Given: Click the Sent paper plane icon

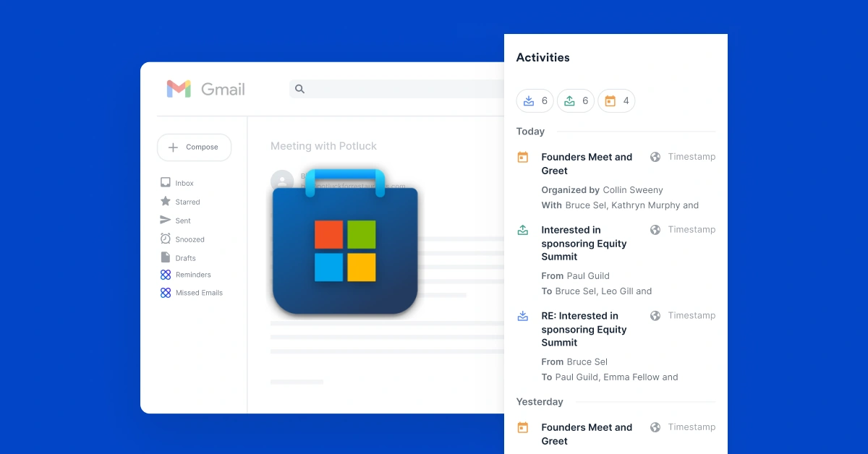Looking at the screenshot, I should click(166, 220).
